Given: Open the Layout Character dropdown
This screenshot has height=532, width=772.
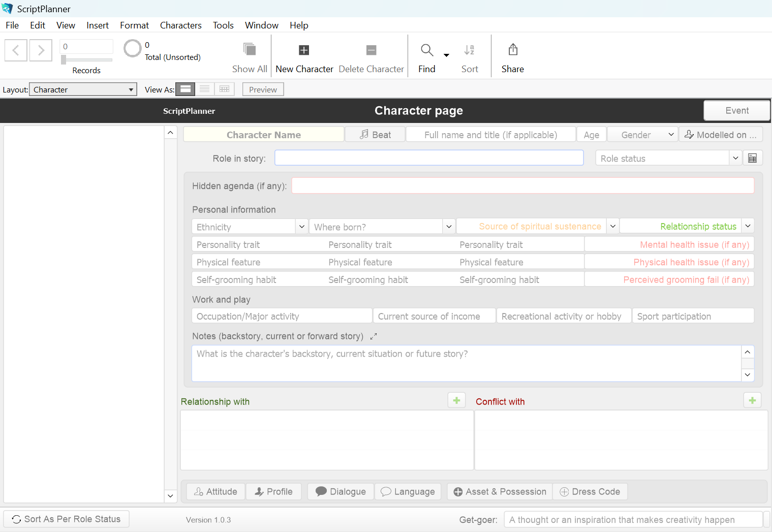Looking at the screenshot, I should tap(83, 89).
